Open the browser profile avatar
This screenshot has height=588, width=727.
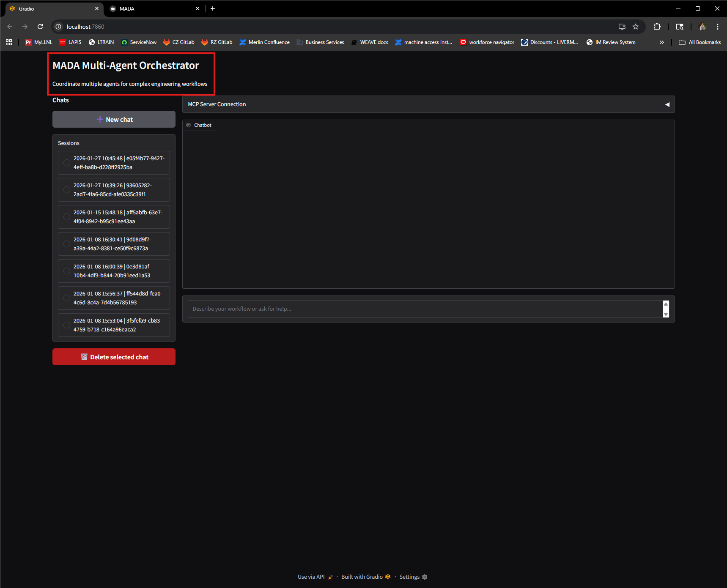click(702, 27)
